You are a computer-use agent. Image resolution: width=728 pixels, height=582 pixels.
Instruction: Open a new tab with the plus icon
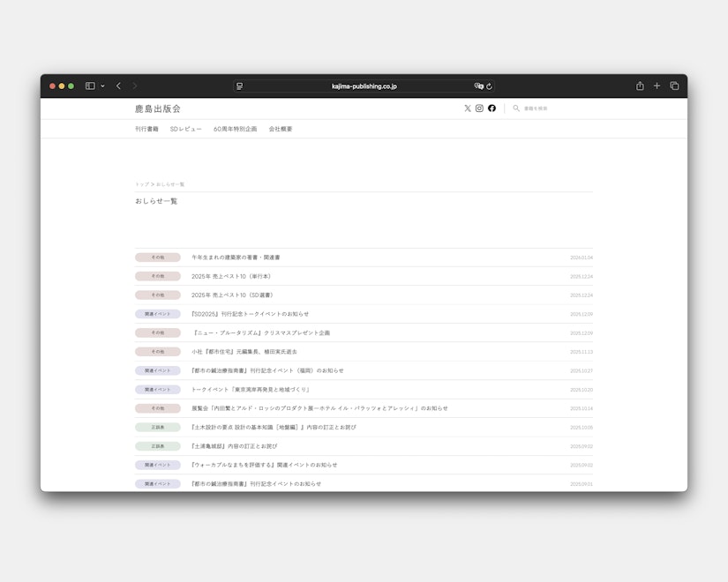tap(657, 86)
